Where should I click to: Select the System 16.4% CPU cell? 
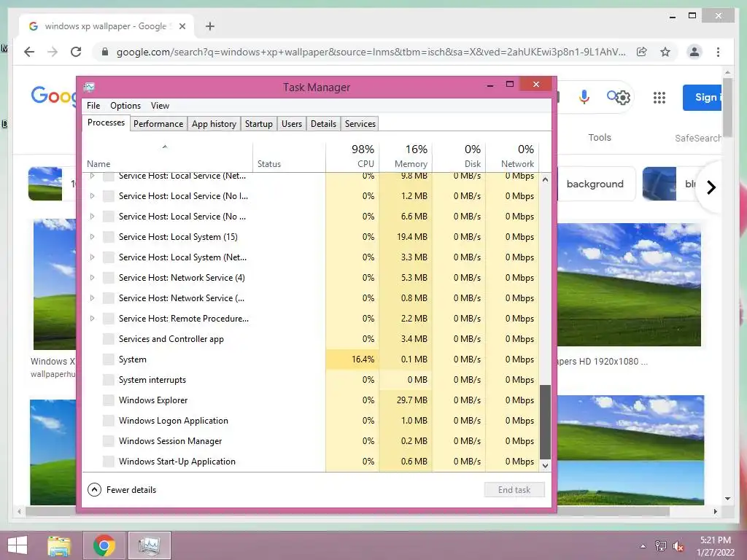coord(352,359)
